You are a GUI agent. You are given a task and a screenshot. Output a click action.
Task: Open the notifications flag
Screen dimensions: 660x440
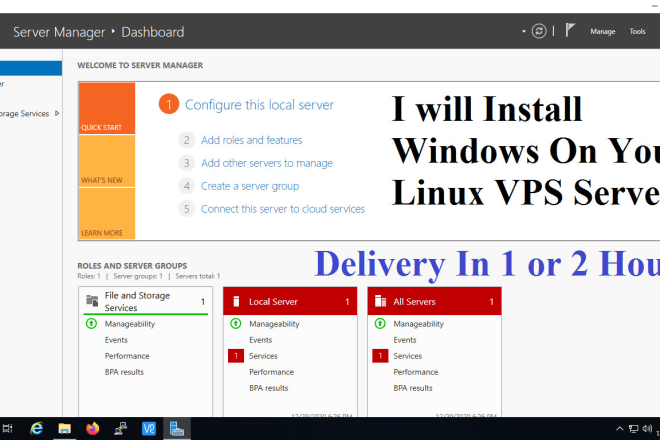[570, 30]
